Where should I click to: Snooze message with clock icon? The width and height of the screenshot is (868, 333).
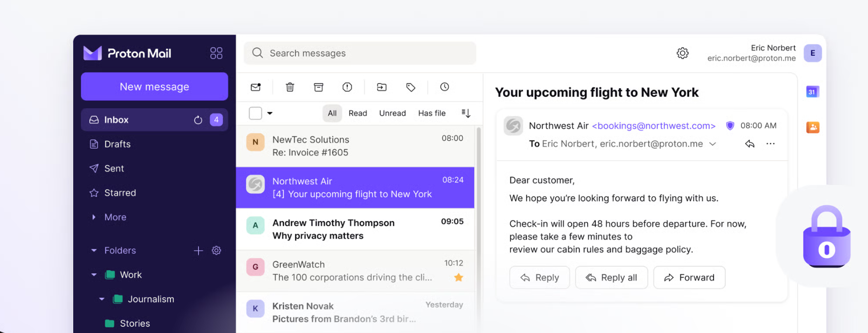(x=444, y=87)
